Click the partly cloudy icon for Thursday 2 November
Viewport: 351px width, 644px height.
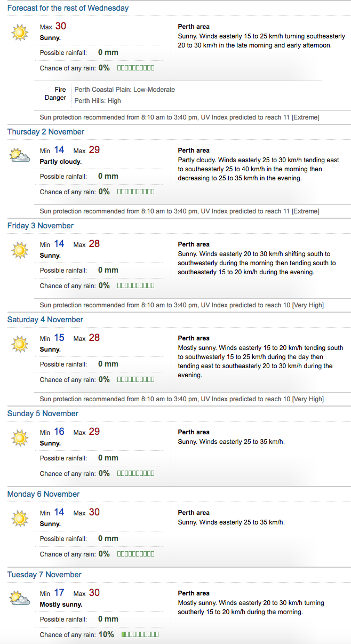[20, 156]
